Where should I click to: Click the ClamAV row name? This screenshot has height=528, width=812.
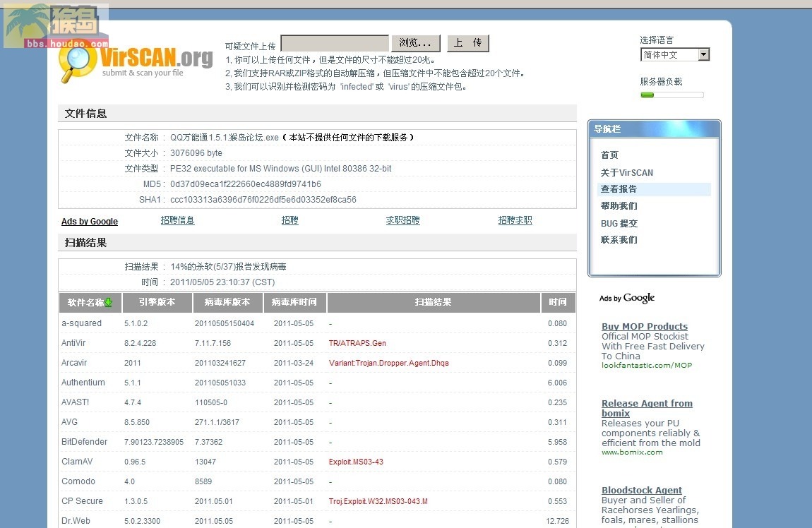[77, 461]
